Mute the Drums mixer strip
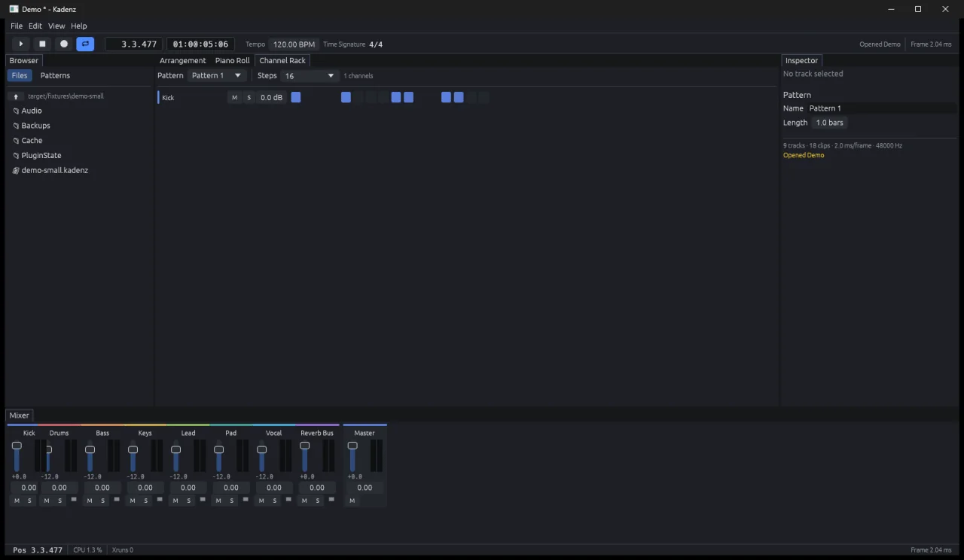 (x=47, y=501)
